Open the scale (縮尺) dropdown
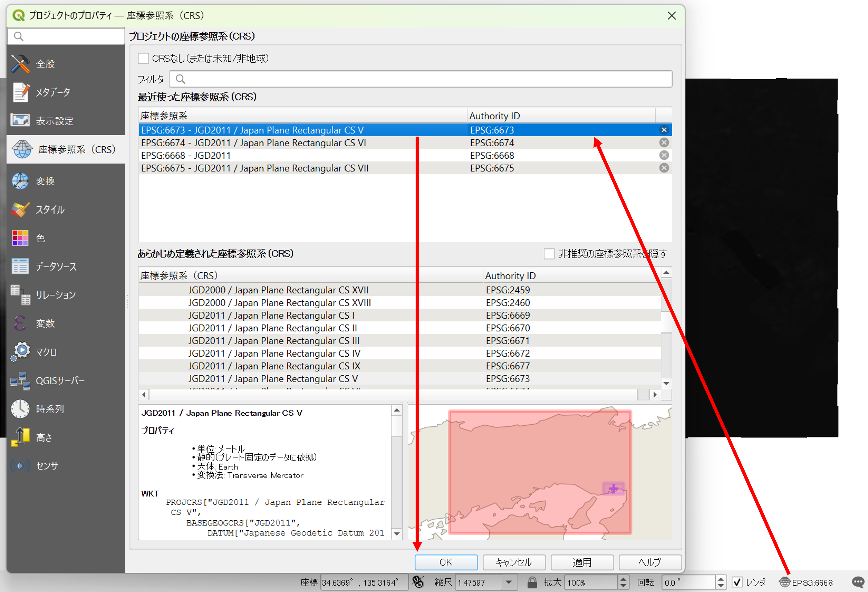Screen dimensions: 868x592 pyautogui.click(x=508, y=582)
